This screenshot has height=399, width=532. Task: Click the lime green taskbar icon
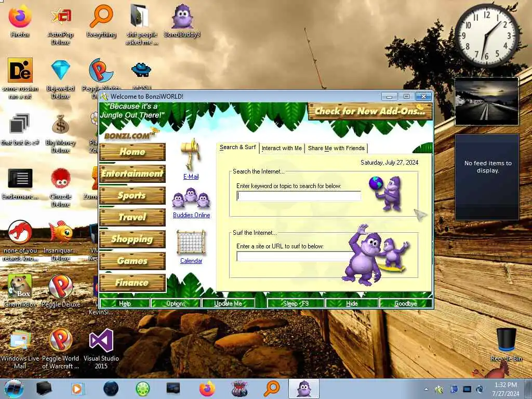[142, 389]
